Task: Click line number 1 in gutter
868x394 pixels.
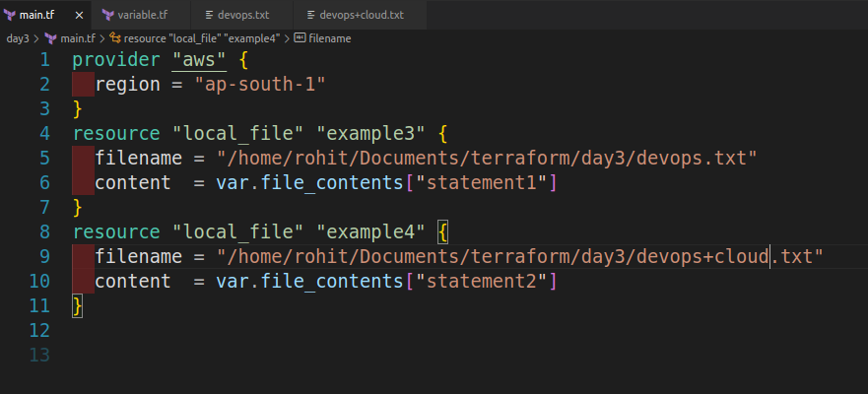Action: pyautogui.click(x=45, y=60)
